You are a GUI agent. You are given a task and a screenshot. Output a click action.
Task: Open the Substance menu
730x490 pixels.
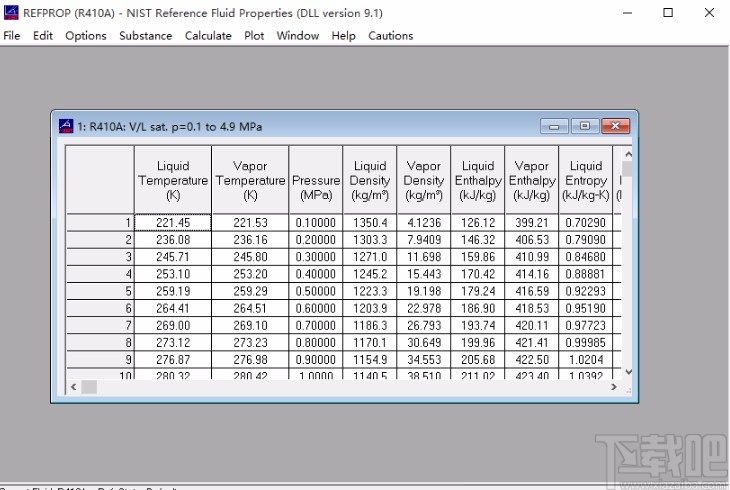pyautogui.click(x=145, y=36)
